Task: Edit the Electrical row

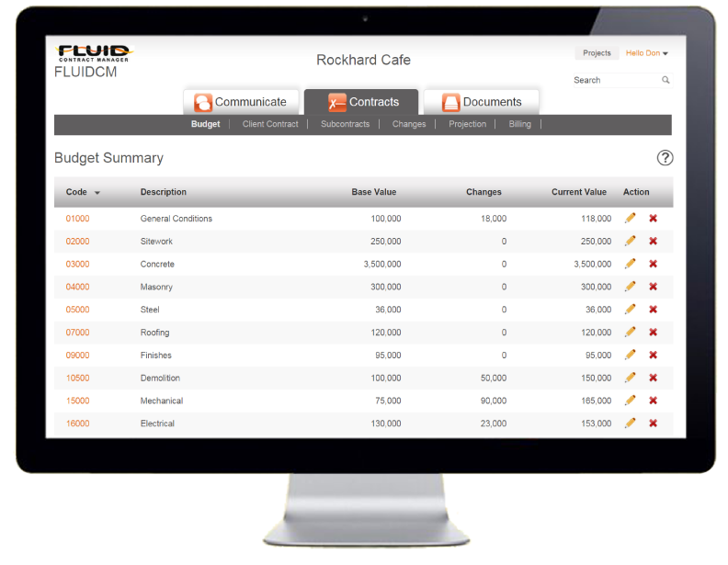Action: 630,423
